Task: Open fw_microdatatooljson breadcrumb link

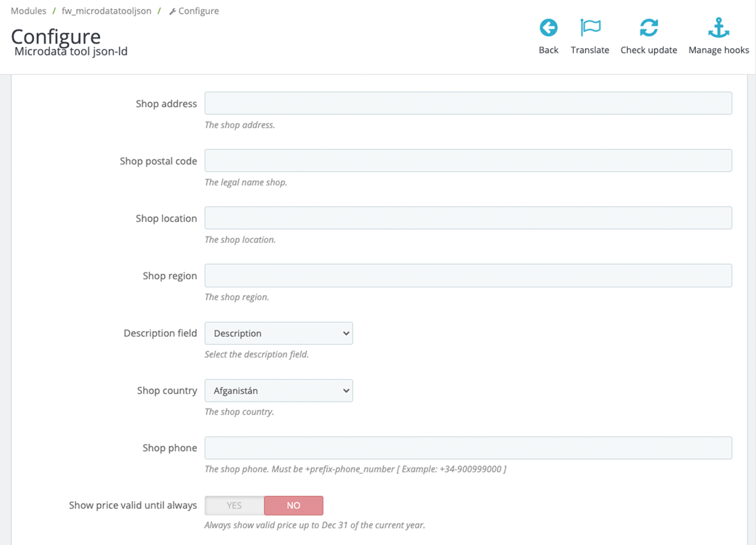Action: (107, 11)
